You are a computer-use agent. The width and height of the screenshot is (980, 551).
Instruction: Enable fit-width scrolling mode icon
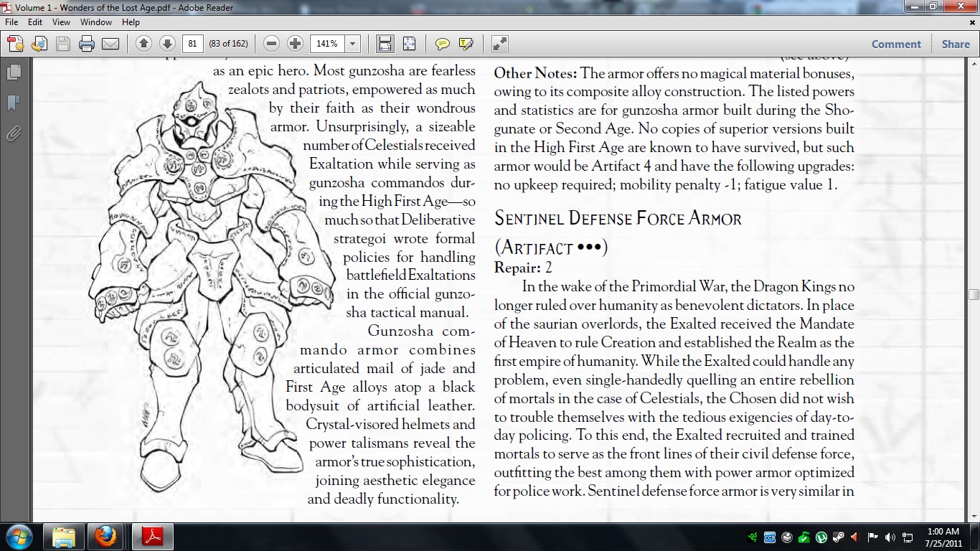[385, 44]
